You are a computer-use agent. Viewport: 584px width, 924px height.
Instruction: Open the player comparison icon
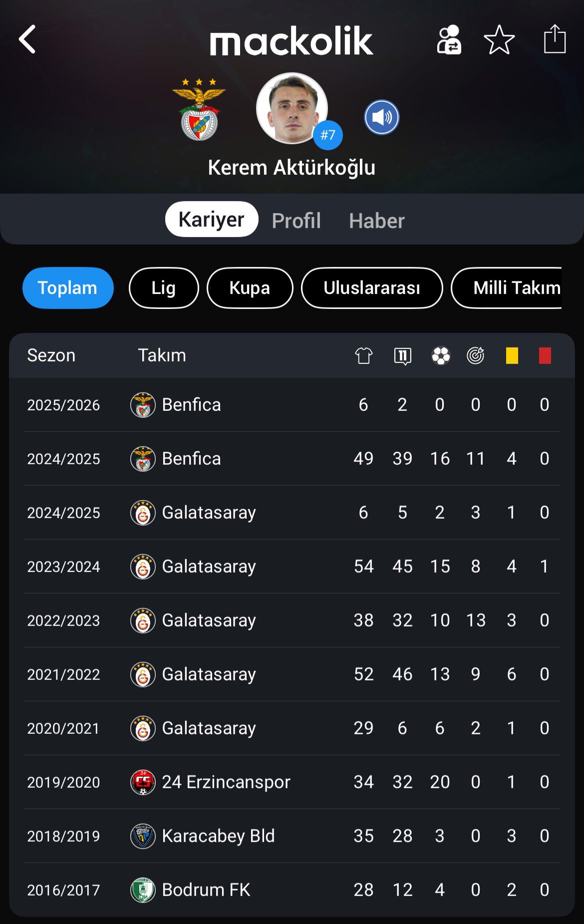click(x=449, y=39)
